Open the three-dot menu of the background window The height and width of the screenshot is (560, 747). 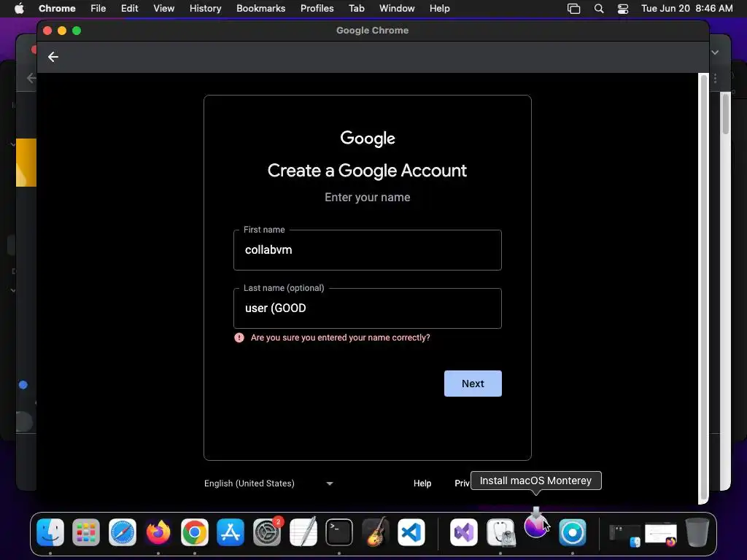click(x=715, y=79)
